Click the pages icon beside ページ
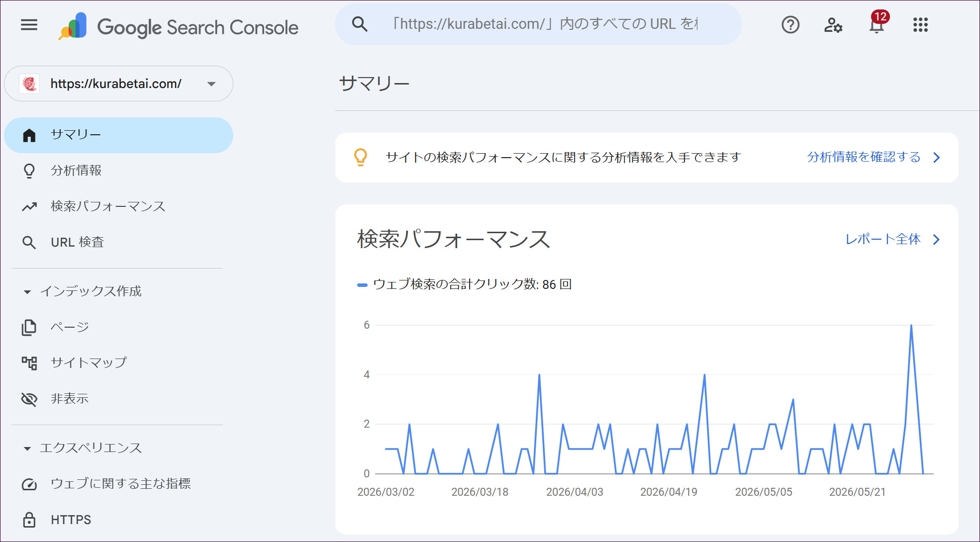Viewport: 980px width, 542px height. click(29, 328)
